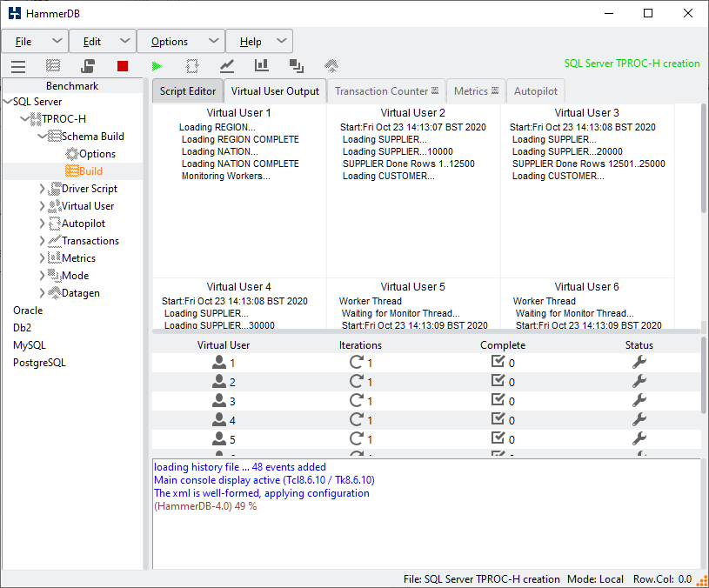Click the Benchmark panel header
709x588 pixels.
pyautogui.click(x=72, y=86)
